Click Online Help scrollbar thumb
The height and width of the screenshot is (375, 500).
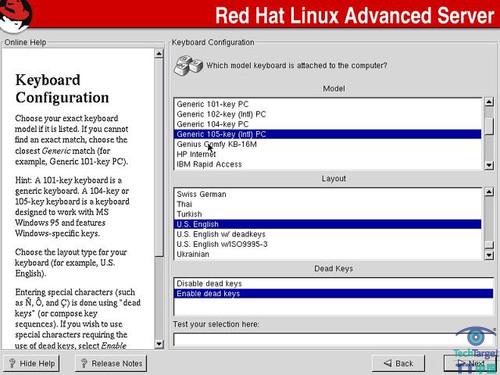(x=159, y=157)
